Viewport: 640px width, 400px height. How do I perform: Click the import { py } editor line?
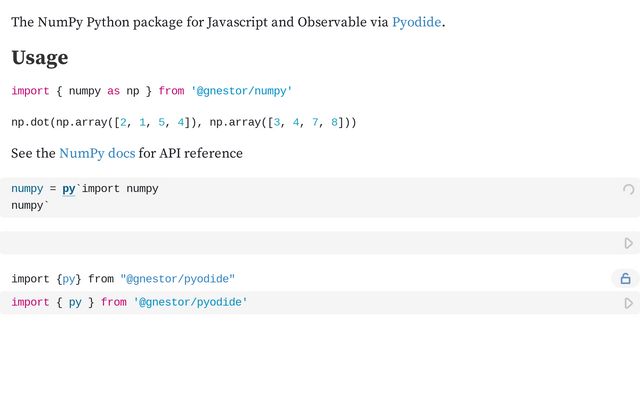[x=310, y=303]
